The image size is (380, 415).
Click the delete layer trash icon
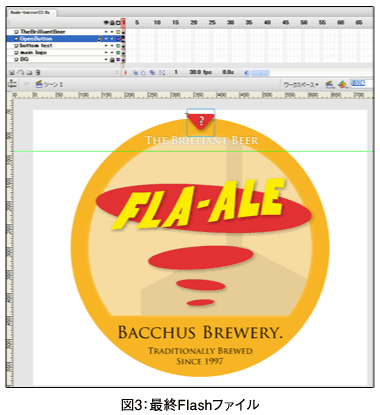point(38,72)
